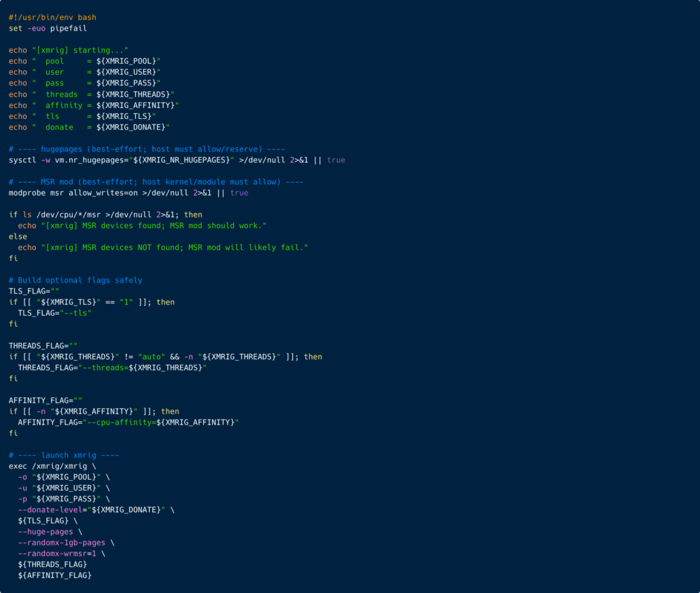Click the '--randomx-1gb-pages' option line

(x=66, y=543)
